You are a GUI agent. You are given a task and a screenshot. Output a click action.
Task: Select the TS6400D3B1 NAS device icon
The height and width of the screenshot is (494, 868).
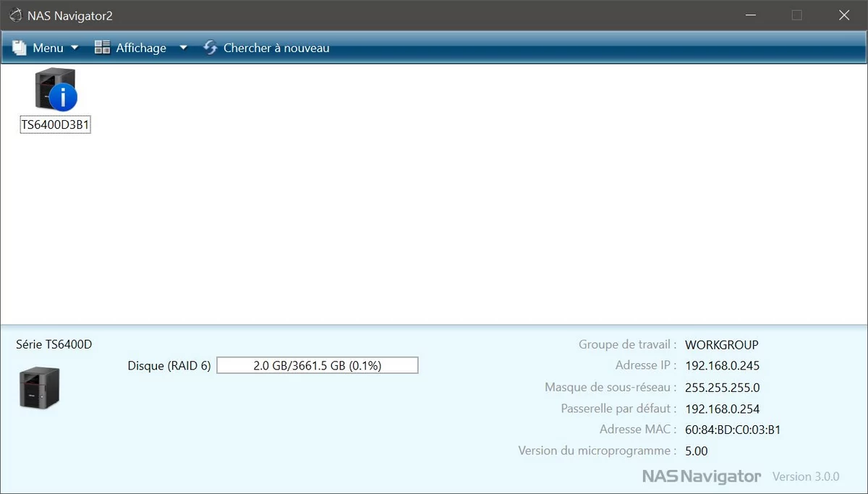coord(56,89)
